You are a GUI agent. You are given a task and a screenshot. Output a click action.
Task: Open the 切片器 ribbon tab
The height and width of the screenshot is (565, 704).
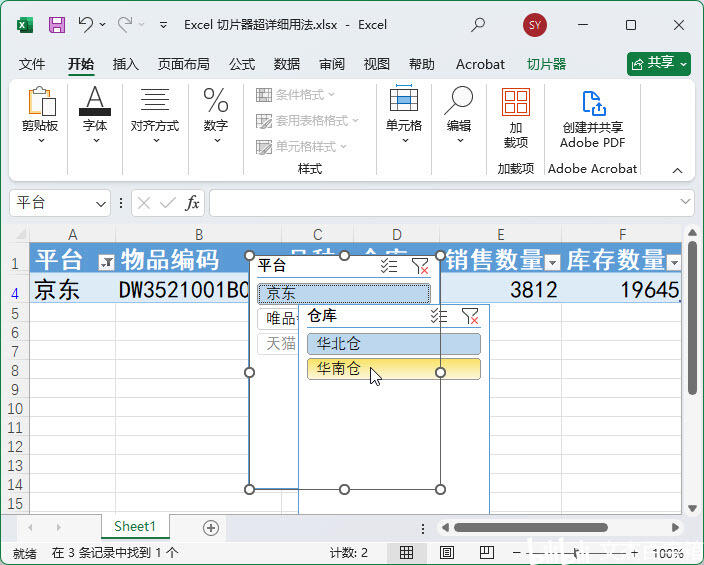point(546,64)
